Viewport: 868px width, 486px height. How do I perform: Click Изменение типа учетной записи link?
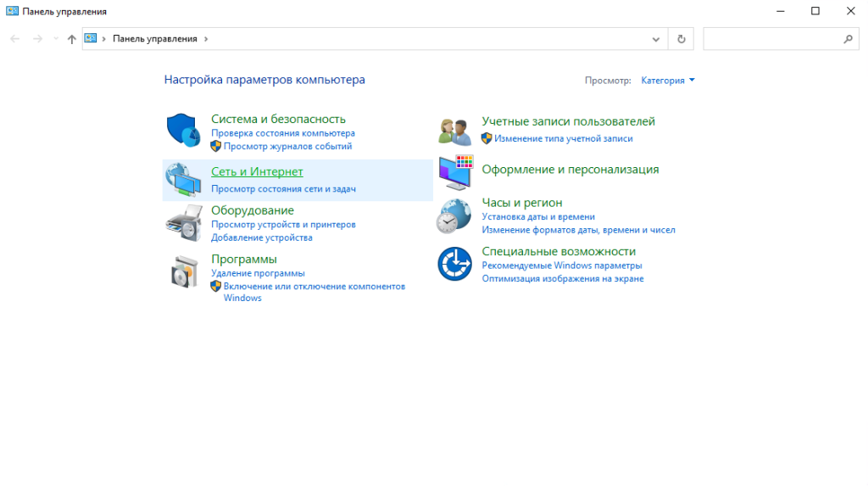(x=564, y=138)
